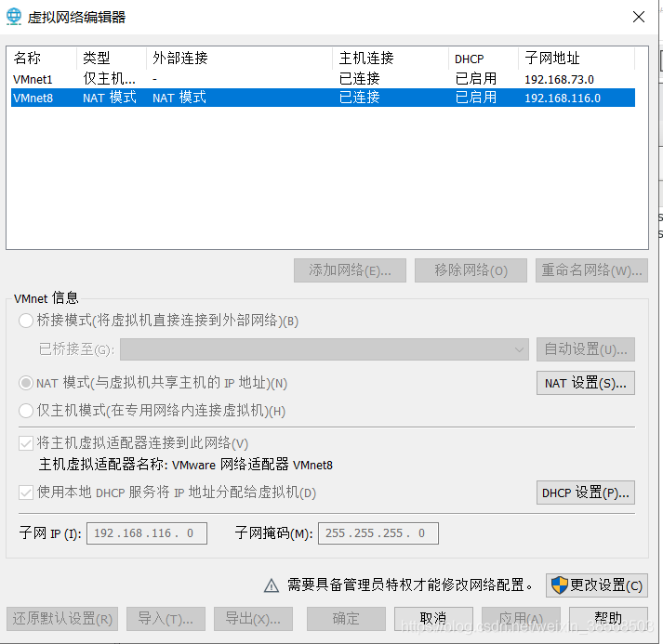663x644 pixels.
Task: Click adapter name text VMware 网络适配器 VMnet8
Action: tap(252, 465)
